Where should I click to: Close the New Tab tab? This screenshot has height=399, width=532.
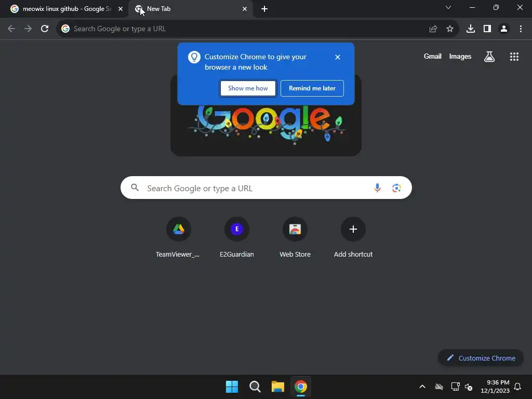(x=245, y=9)
